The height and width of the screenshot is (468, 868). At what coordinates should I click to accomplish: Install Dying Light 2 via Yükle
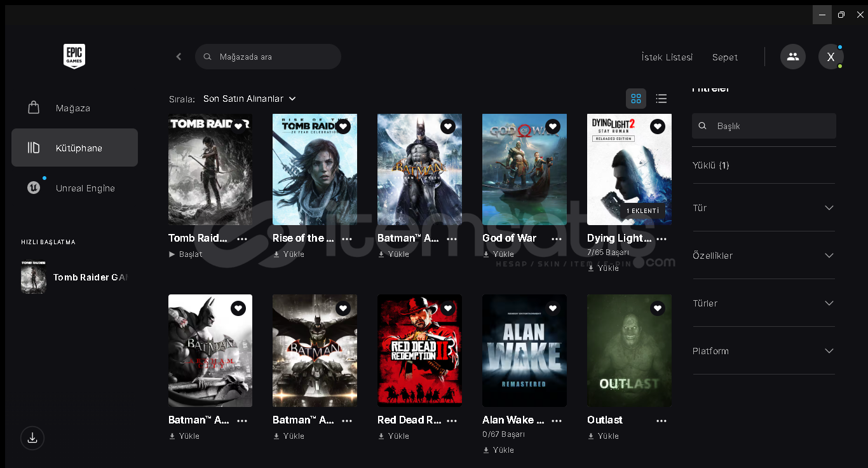603,268
